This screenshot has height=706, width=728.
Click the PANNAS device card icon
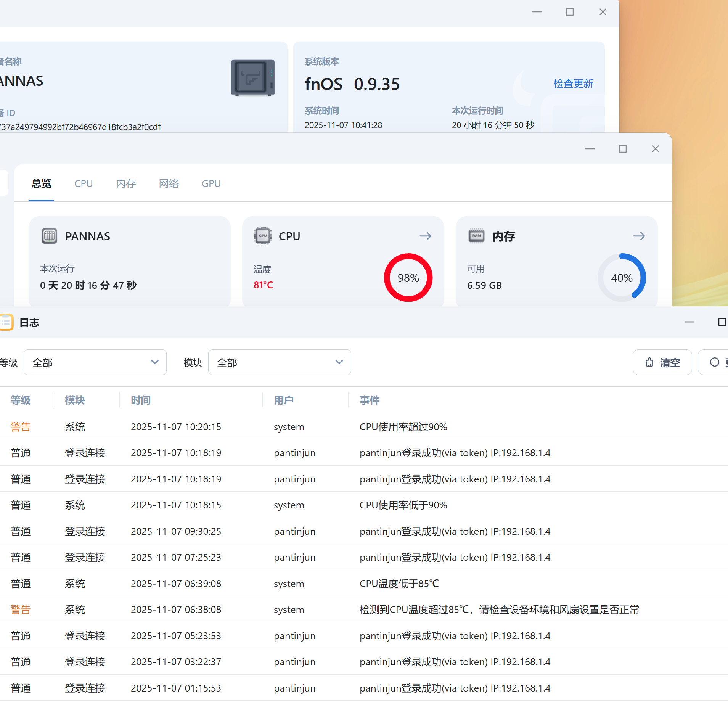click(49, 236)
